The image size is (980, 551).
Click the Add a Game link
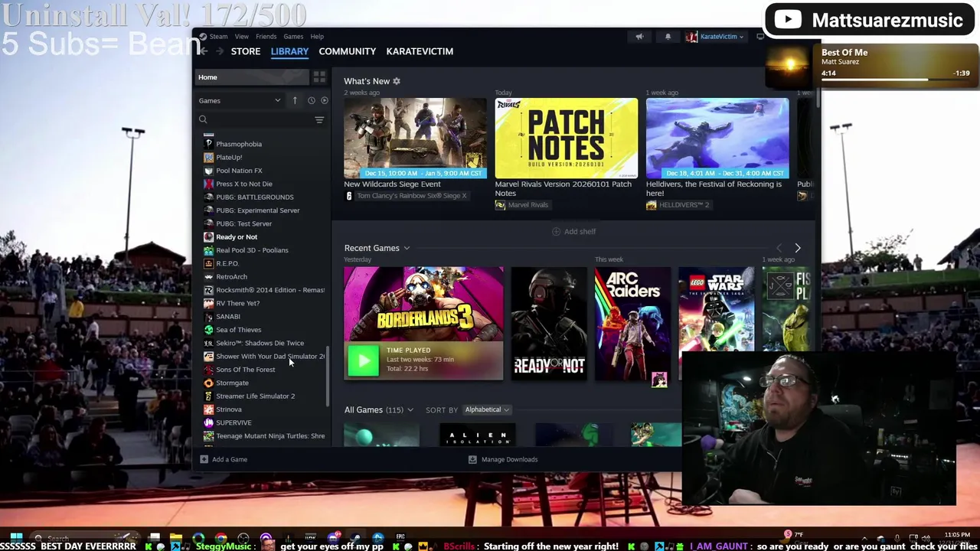point(230,459)
